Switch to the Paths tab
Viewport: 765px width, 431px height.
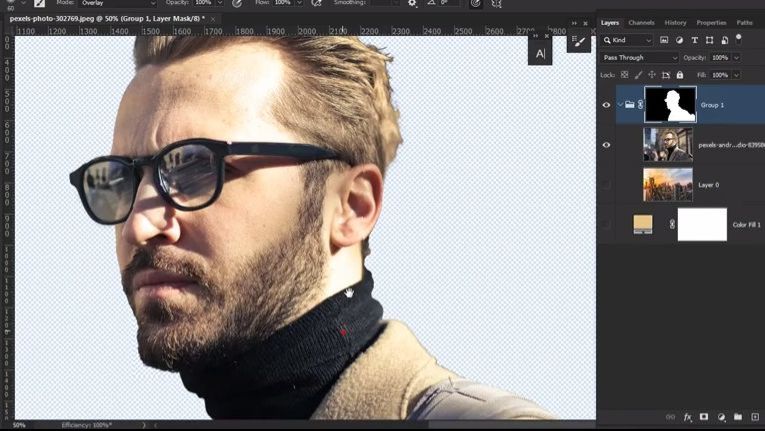point(744,22)
